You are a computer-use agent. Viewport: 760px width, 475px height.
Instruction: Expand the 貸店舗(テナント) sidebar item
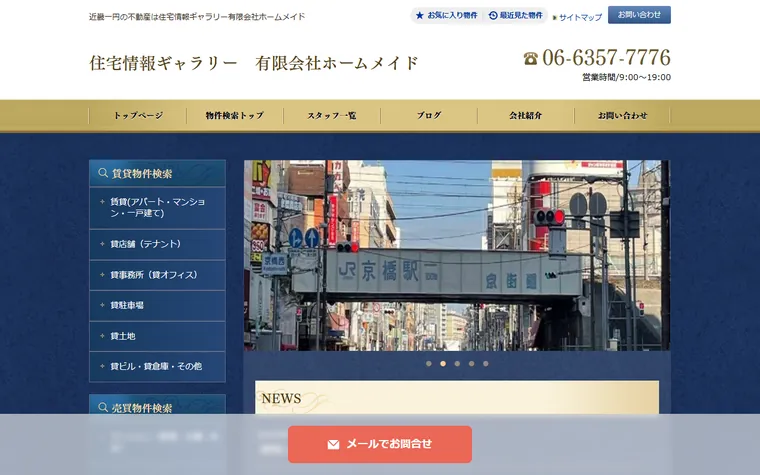tap(158, 244)
